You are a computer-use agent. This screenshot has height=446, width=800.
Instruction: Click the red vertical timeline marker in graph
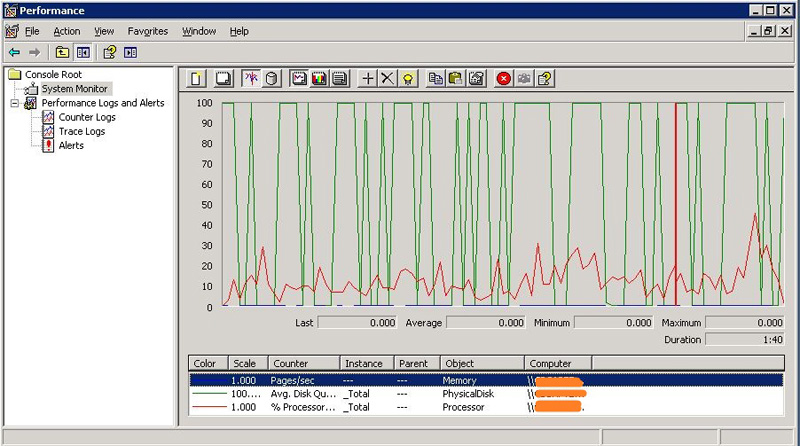click(676, 204)
